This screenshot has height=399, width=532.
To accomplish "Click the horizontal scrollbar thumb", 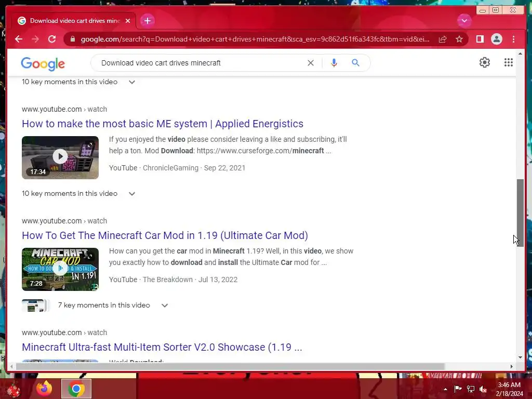I will 230,366.
